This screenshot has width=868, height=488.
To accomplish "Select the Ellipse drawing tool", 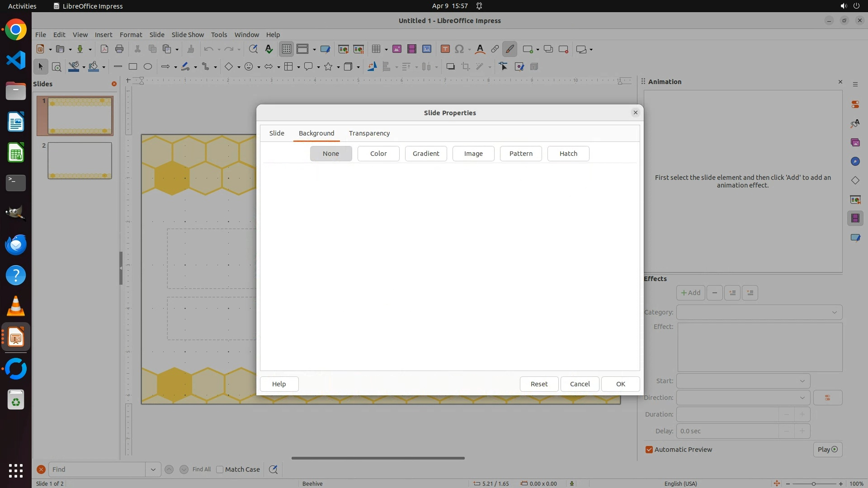I will click(x=148, y=67).
